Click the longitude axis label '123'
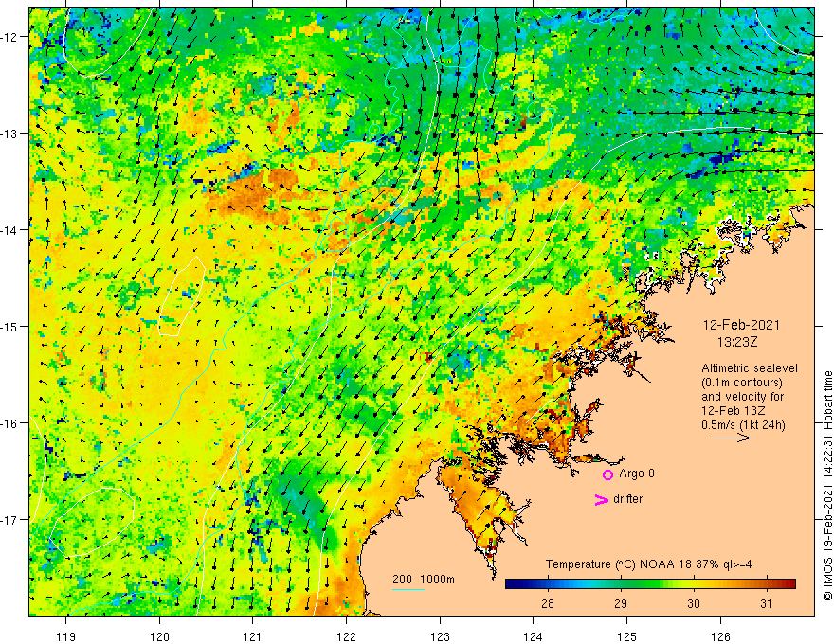This screenshot has width=834, height=644. tap(440, 636)
